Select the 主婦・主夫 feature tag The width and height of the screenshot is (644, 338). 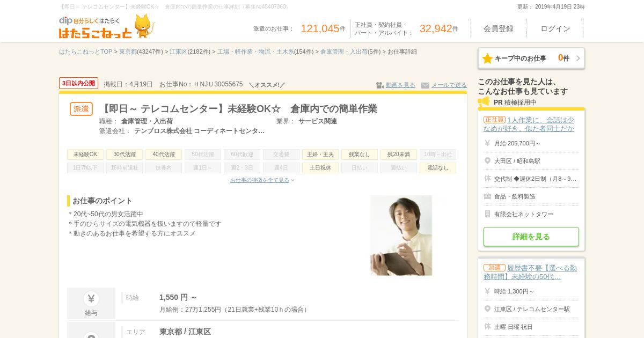tap(320, 155)
